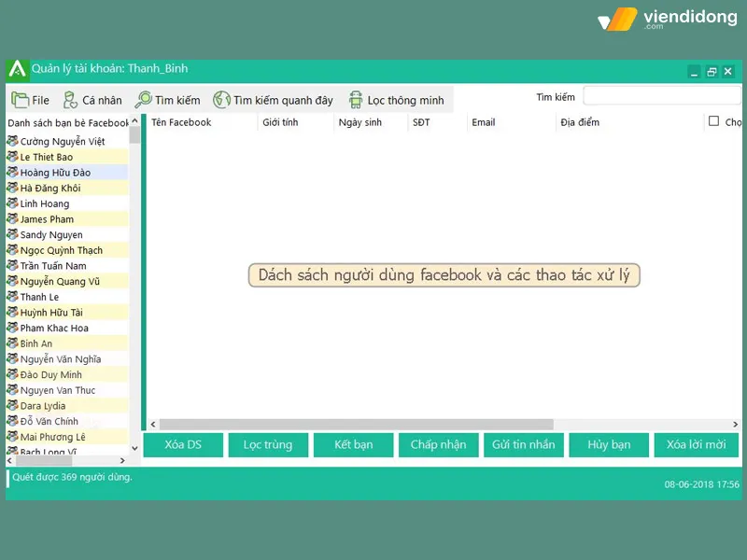The width and height of the screenshot is (747, 560).
Task: Click the friend icon next to Pham Khac Hoa
Action: click(x=12, y=328)
